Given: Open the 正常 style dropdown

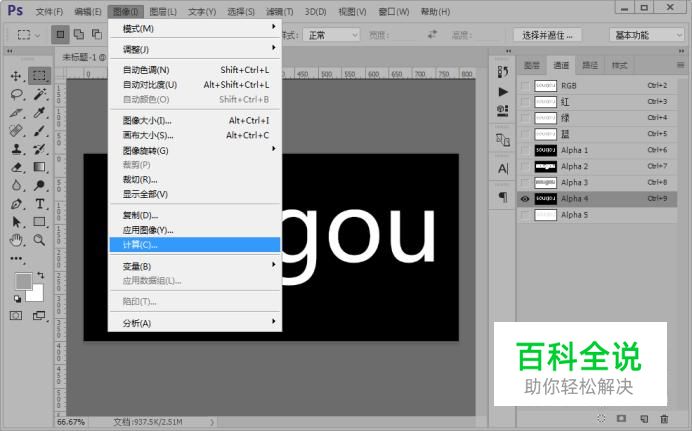Looking at the screenshot, I should coord(331,35).
